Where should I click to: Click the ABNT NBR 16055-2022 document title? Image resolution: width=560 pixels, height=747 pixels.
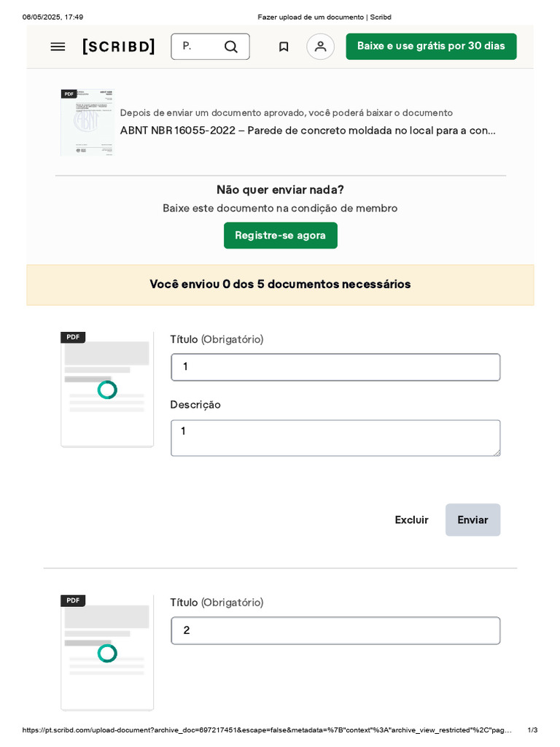tap(308, 131)
